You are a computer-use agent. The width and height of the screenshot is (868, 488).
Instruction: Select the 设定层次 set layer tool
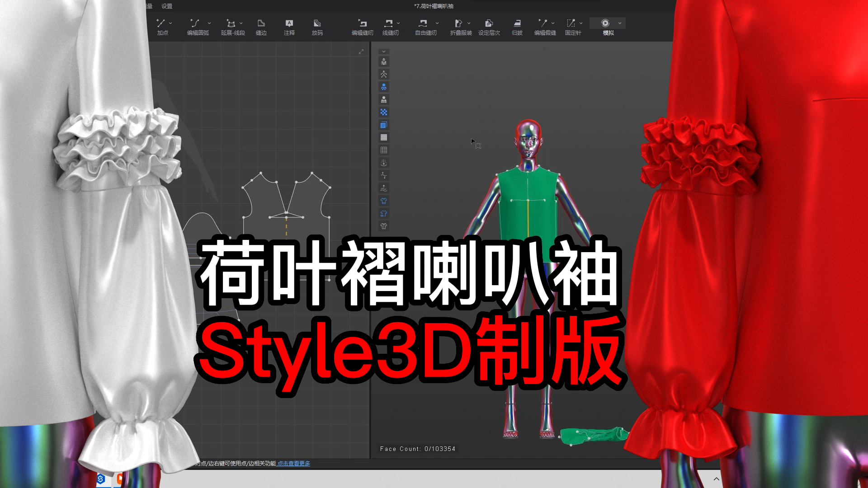(489, 27)
